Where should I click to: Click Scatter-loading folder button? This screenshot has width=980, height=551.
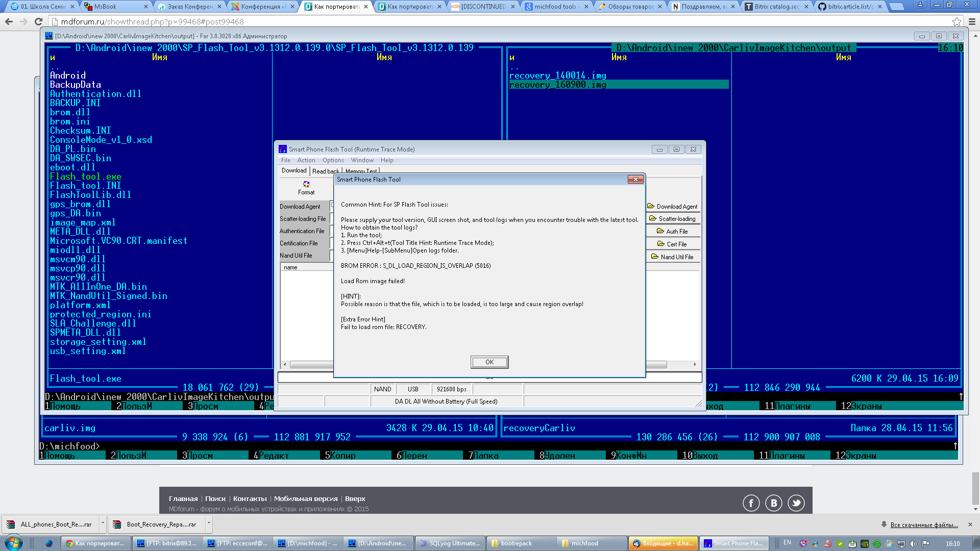click(672, 219)
